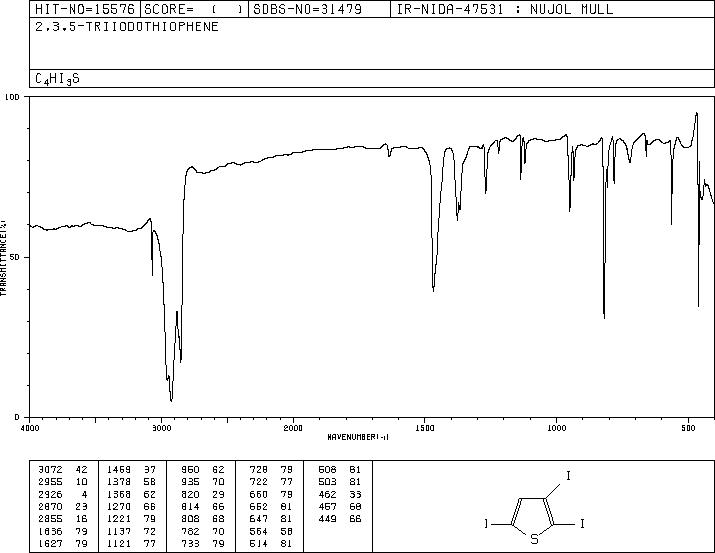
Task: Click the 2955 peak entry in the table
Action: (50, 482)
